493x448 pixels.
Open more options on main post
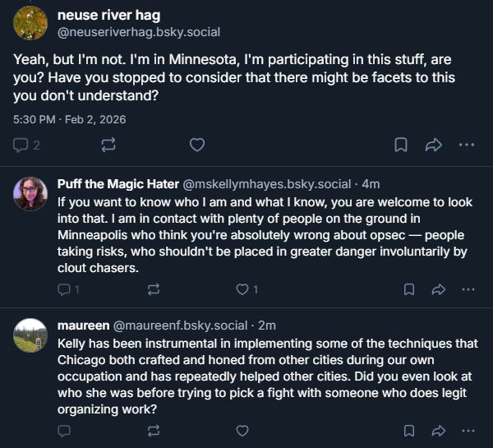[x=467, y=145]
